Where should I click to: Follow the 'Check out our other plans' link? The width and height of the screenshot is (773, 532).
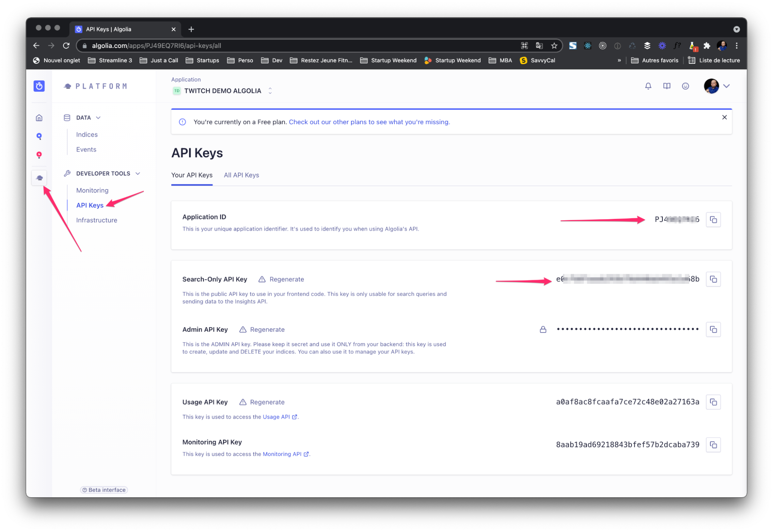pos(369,122)
